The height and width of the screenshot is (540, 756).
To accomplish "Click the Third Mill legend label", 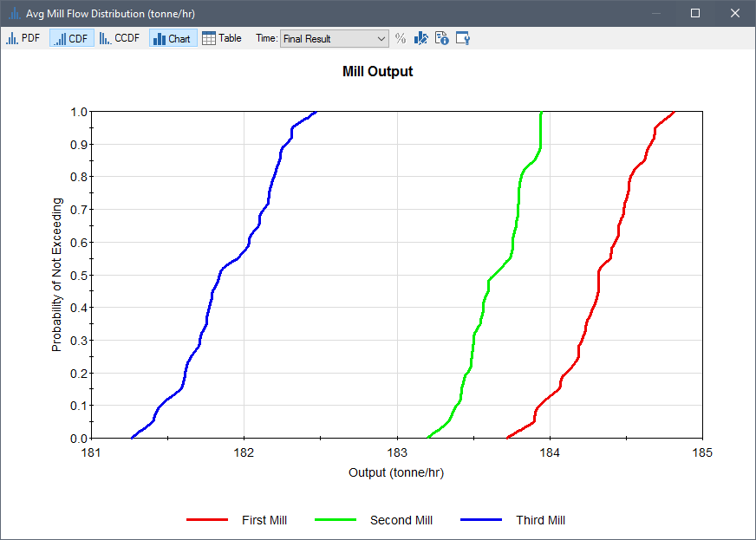I will [540, 520].
